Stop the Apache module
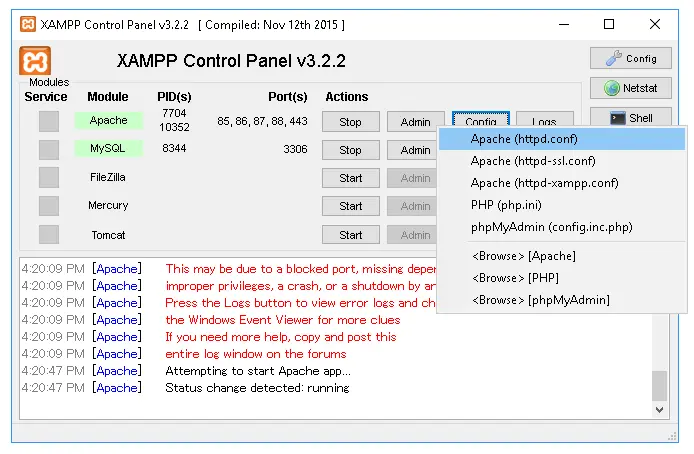 pyautogui.click(x=351, y=122)
